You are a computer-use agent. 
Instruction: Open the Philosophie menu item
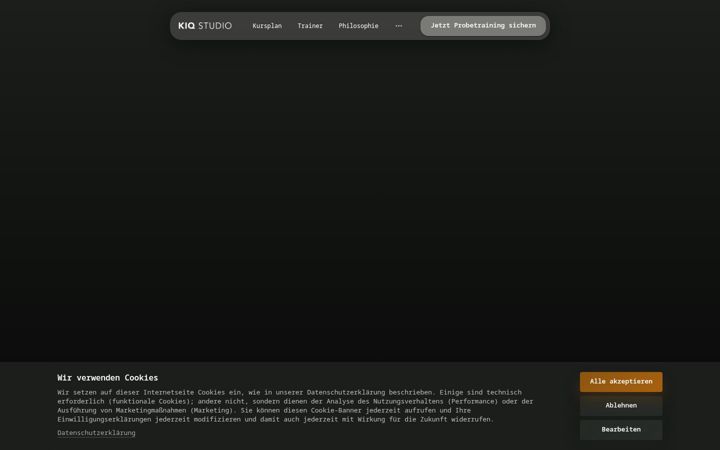point(358,26)
